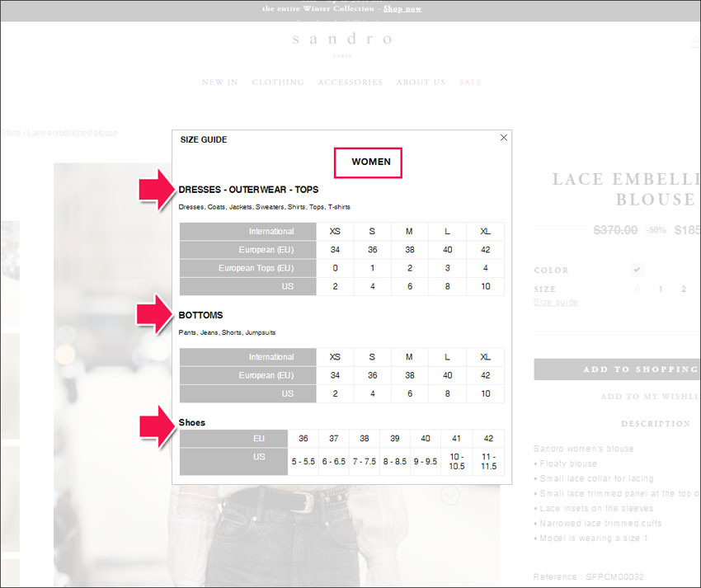Click XS in the Dresses table

tap(335, 232)
